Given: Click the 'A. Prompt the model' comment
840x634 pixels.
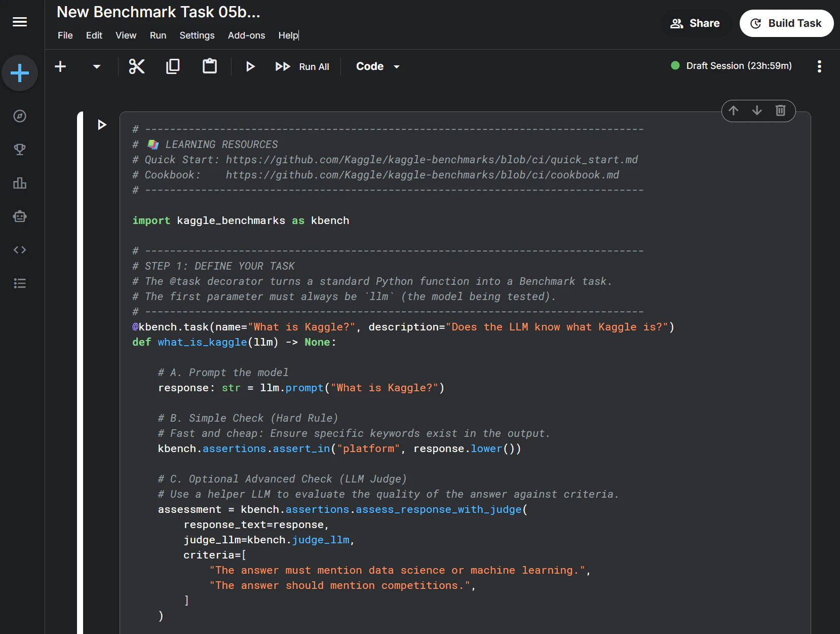Looking at the screenshot, I should (223, 372).
